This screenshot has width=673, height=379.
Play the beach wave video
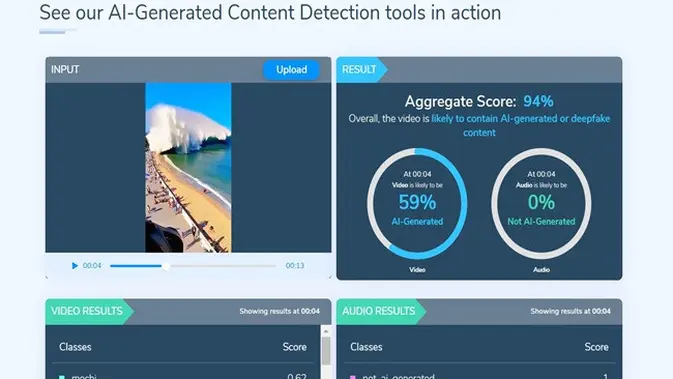pyautogui.click(x=75, y=266)
